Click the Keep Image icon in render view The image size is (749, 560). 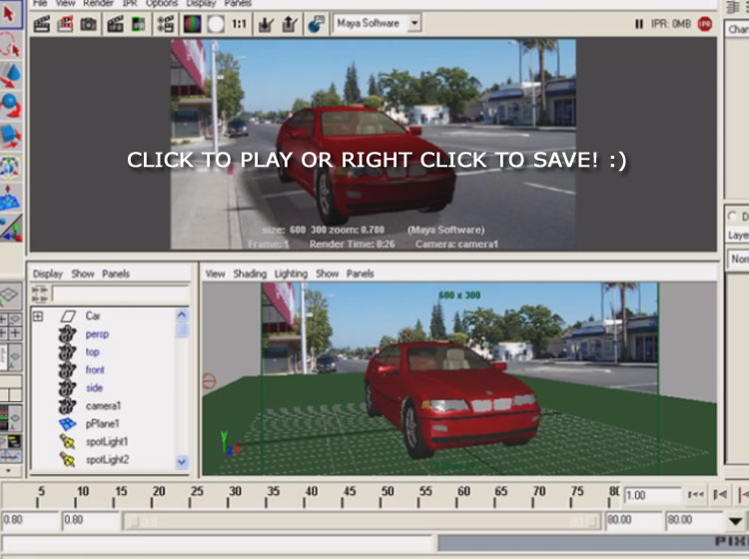(x=267, y=23)
